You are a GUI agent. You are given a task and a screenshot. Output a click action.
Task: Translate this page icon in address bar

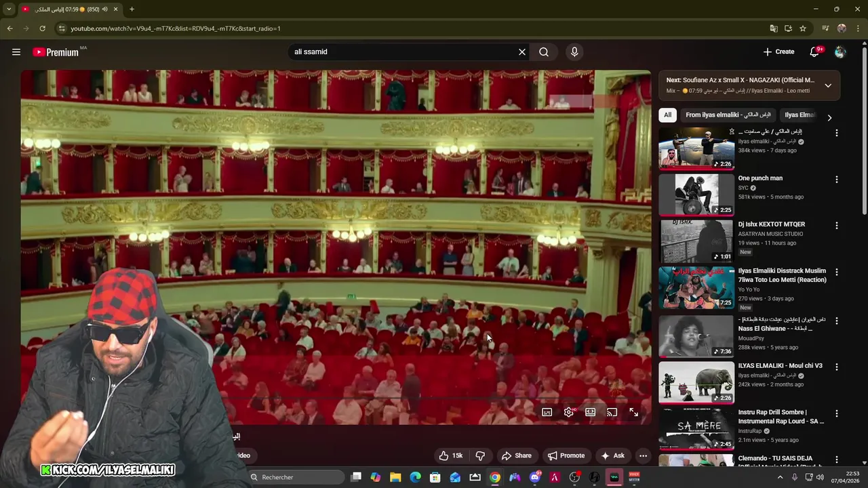coord(774,28)
